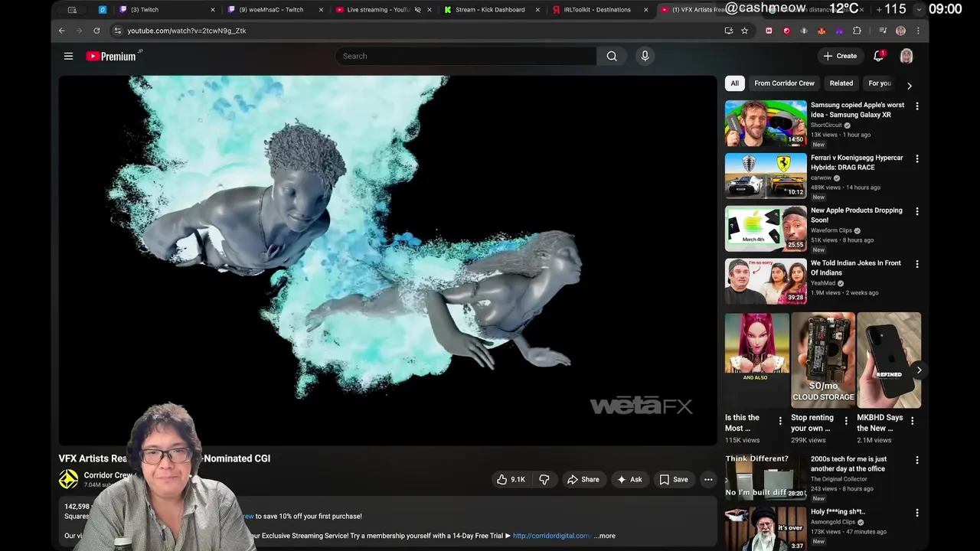980x551 pixels.
Task: Open options menu for Ferrari v Koenigsegg video
Action: (x=917, y=159)
